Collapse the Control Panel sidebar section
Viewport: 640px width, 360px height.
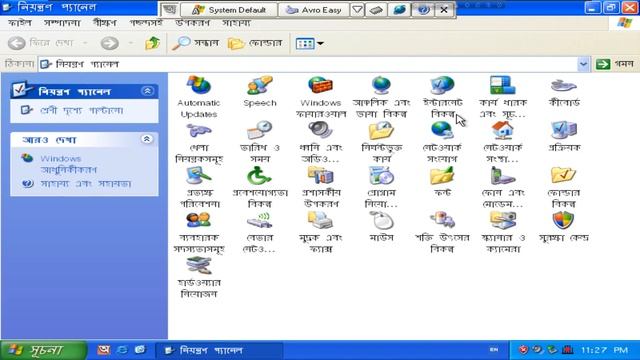click(147, 91)
